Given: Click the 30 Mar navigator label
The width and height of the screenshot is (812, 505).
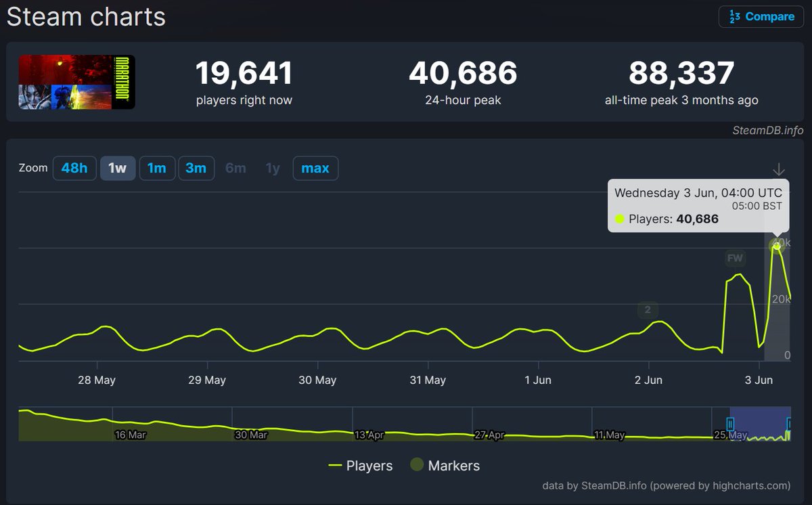Looking at the screenshot, I should click(x=250, y=435).
